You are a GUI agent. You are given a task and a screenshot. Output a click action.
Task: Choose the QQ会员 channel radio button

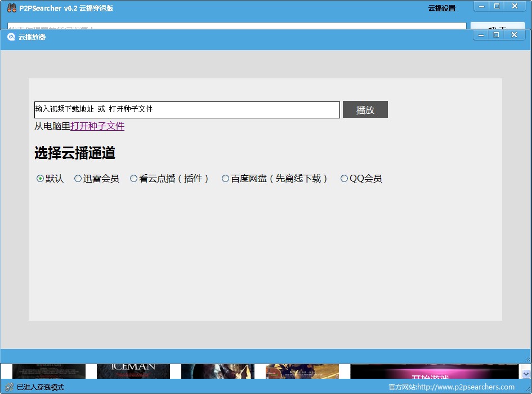345,179
